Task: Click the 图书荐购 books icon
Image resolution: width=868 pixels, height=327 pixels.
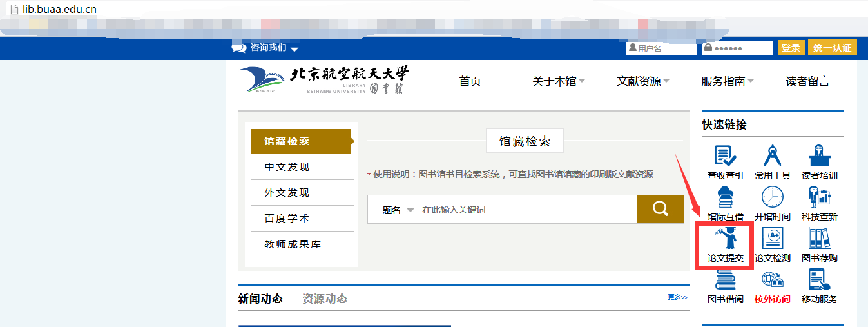Action: 819,239
